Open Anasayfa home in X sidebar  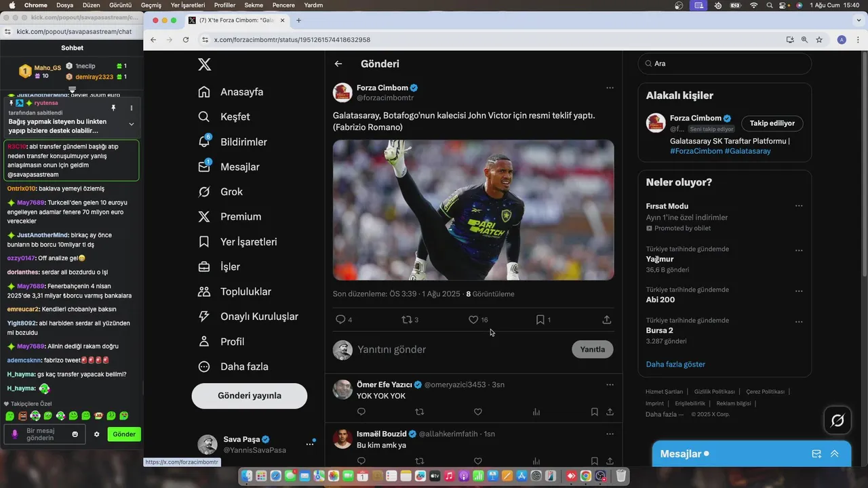click(231, 91)
